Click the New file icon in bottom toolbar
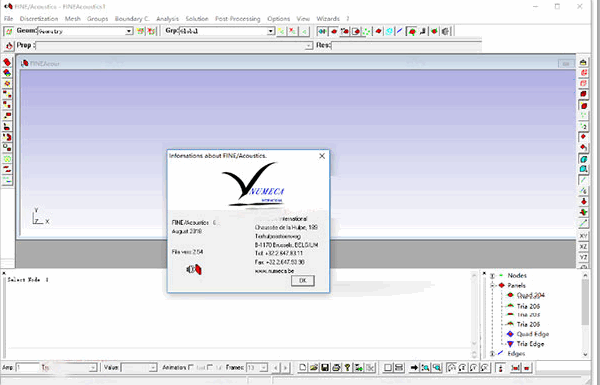 302,367
